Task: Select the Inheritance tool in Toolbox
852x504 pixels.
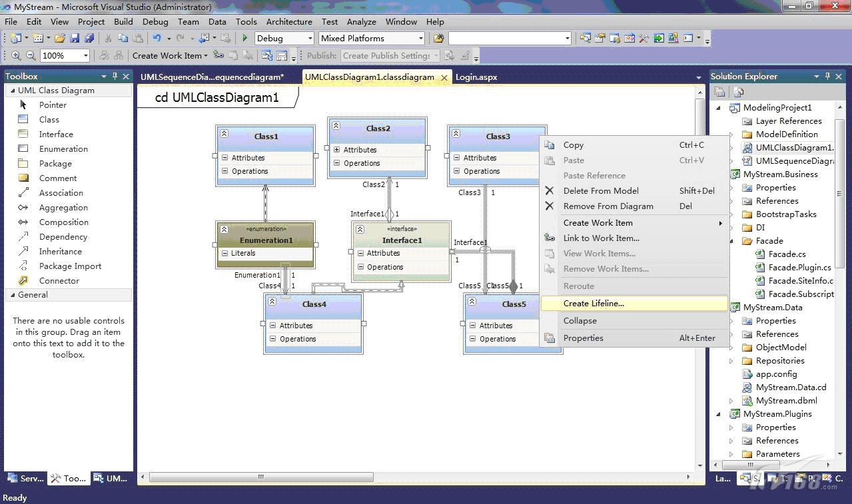Action: (70, 252)
